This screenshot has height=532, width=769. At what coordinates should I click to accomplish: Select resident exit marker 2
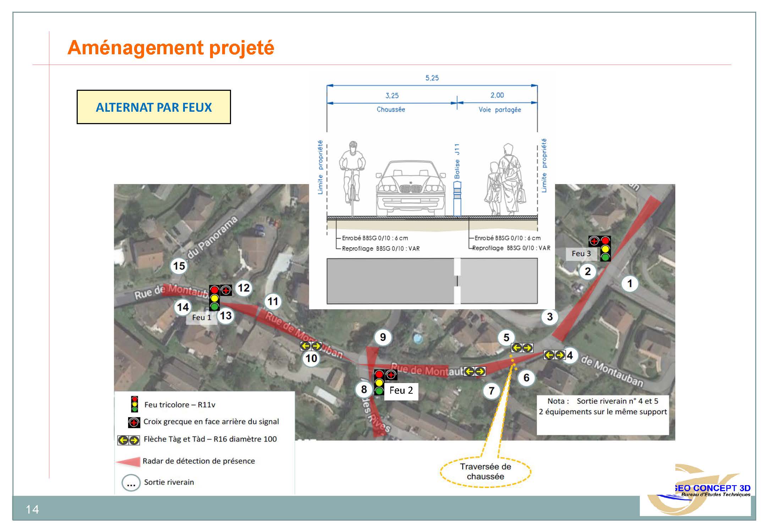click(x=588, y=271)
